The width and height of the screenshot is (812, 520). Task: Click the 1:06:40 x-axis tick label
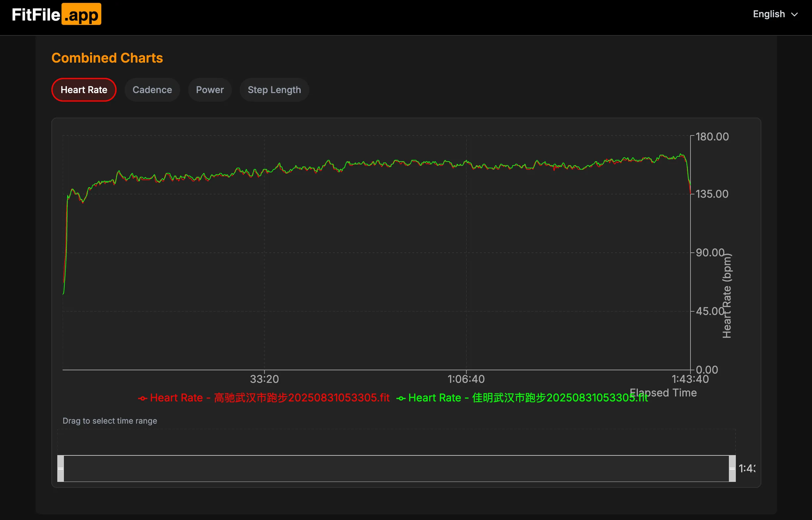466,379
